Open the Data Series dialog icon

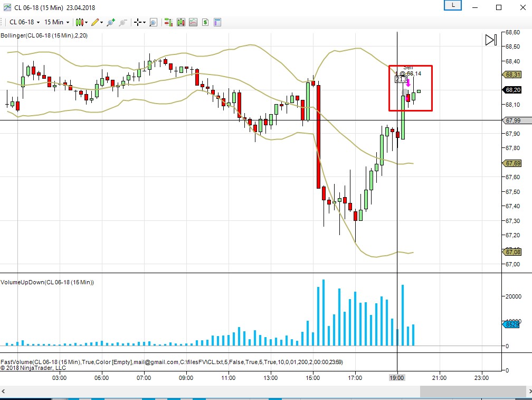click(181, 22)
